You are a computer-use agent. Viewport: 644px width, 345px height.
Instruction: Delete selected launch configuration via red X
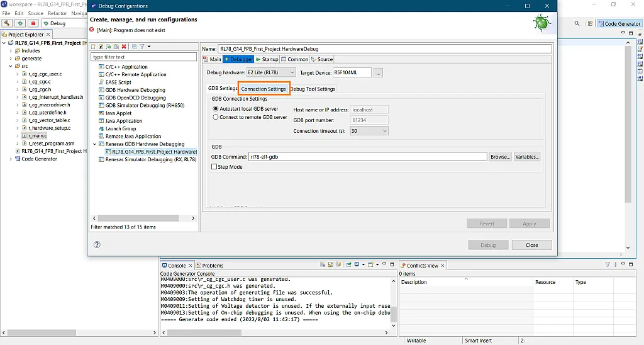124,47
